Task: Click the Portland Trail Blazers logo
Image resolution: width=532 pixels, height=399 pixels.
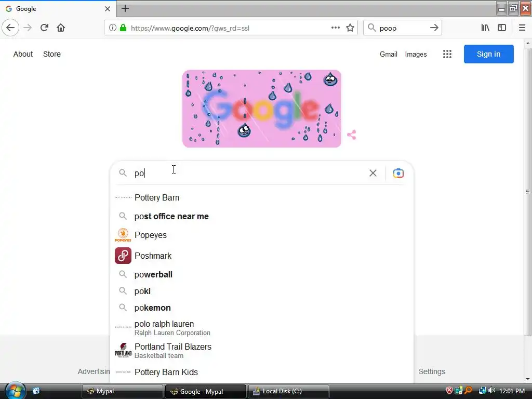Action: (x=123, y=351)
